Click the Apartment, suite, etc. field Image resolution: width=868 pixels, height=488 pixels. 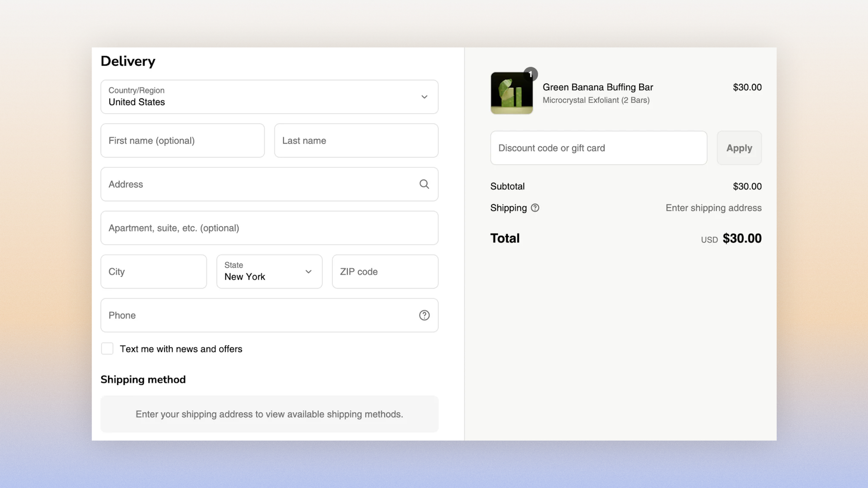pyautogui.click(x=270, y=228)
